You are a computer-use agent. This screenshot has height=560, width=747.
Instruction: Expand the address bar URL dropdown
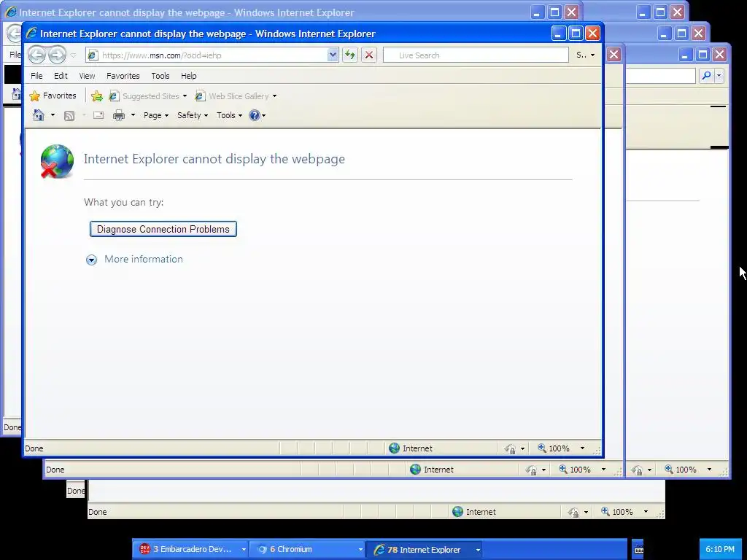coord(333,55)
